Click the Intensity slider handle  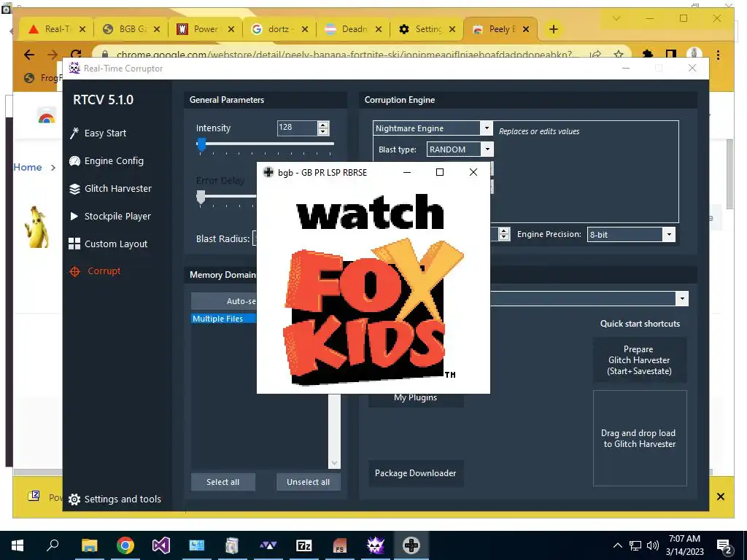tap(201, 144)
